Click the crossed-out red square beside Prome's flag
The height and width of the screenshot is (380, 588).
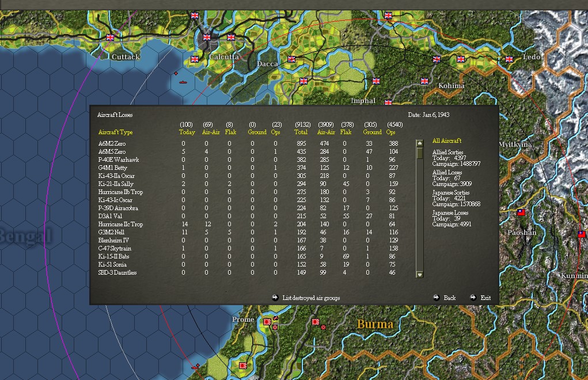pyautogui.click(x=275, y=327)
